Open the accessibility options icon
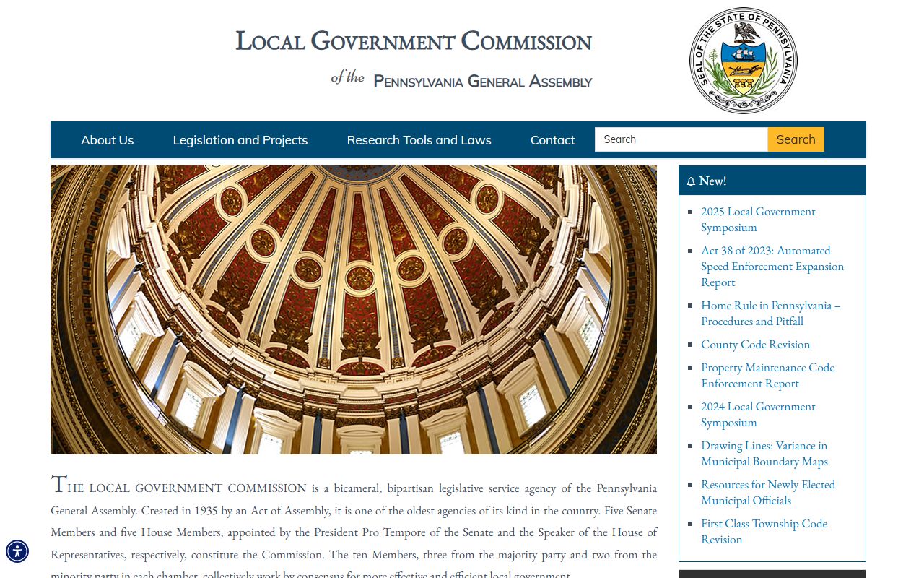The image size is (924, 578). pos(17,551)
